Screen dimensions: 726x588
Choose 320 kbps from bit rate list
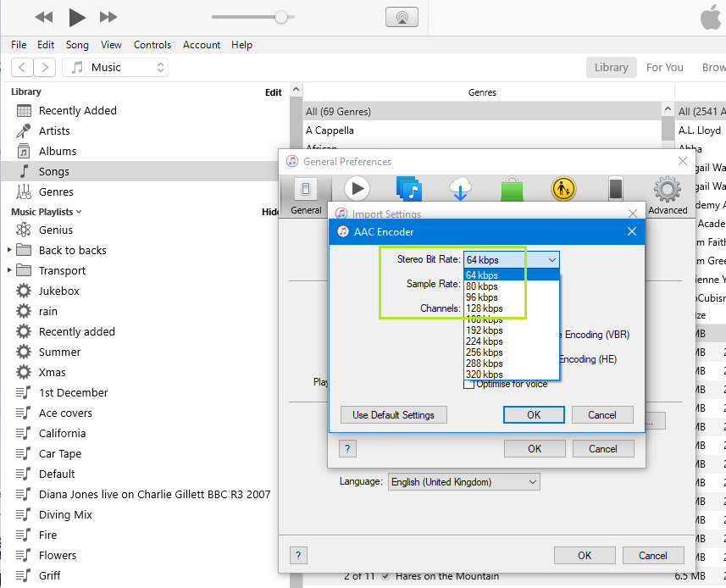click(512, 374)
